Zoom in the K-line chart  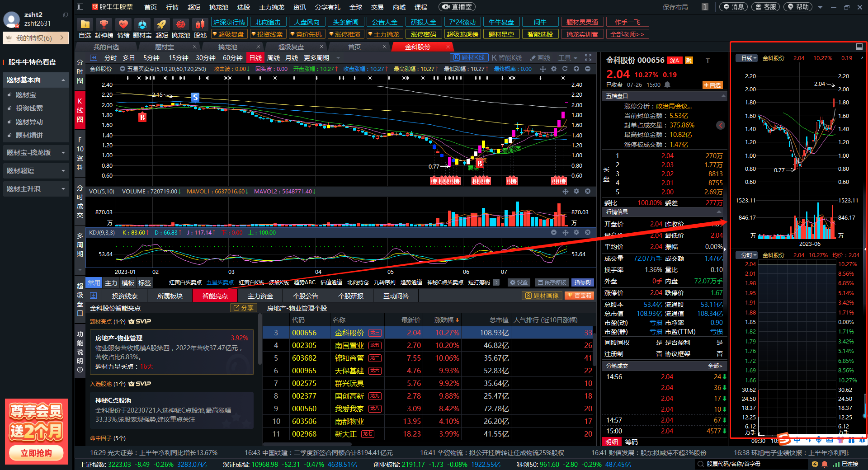pyautogui.click(x=576, y=69)
